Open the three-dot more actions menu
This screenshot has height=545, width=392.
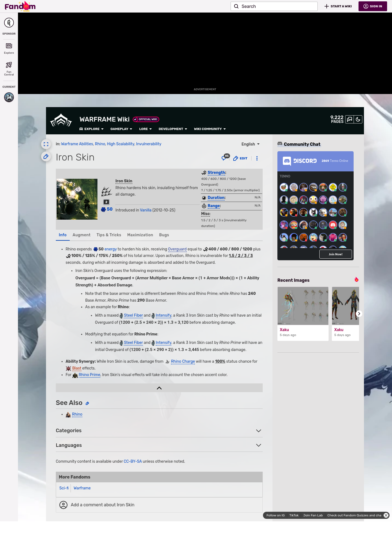(257, 158)
